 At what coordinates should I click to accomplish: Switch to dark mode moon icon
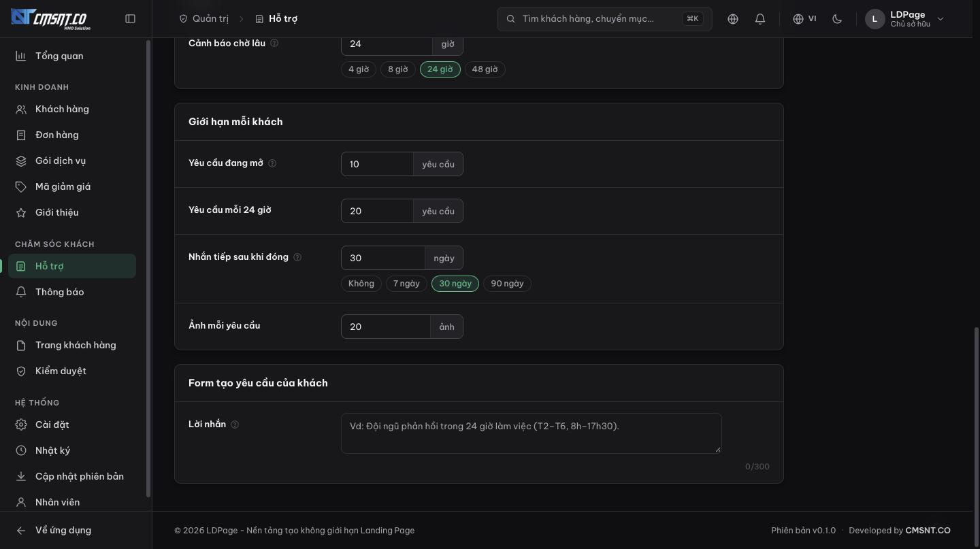837,19
